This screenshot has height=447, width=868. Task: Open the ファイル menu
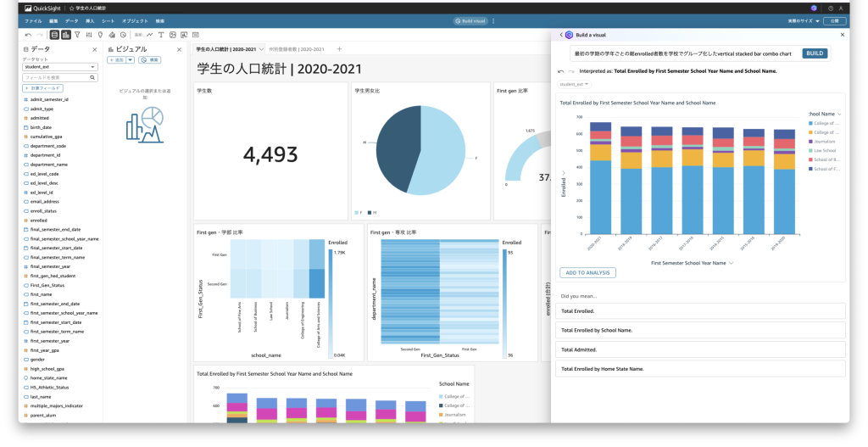33,21
